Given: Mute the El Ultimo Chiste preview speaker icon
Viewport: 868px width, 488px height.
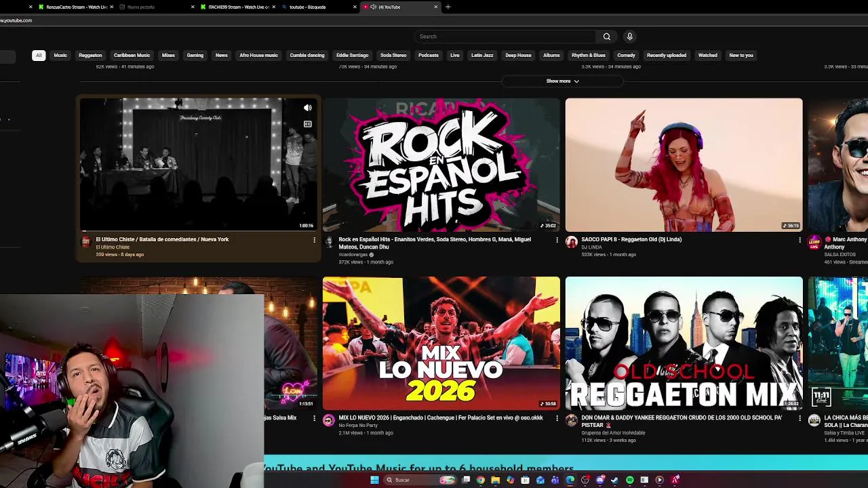Looking at the screenshot, I should coord(308,108).
